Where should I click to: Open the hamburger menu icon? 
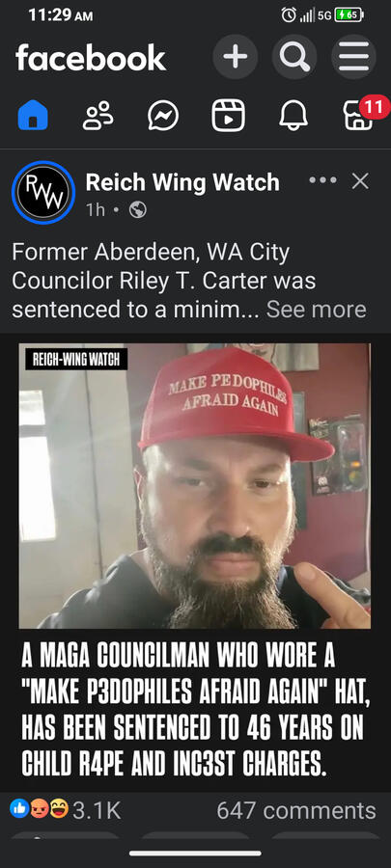[354, 57]
